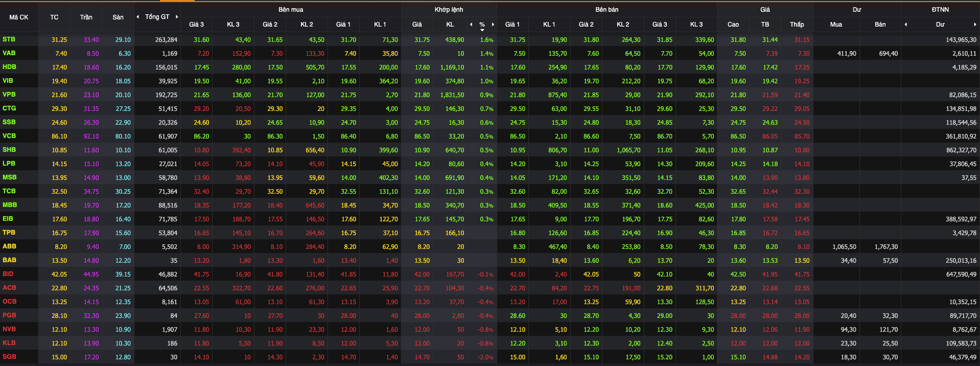
Task: Click the right arrow beside the % header
Action: pyautogui.click(x=493, y=25)
